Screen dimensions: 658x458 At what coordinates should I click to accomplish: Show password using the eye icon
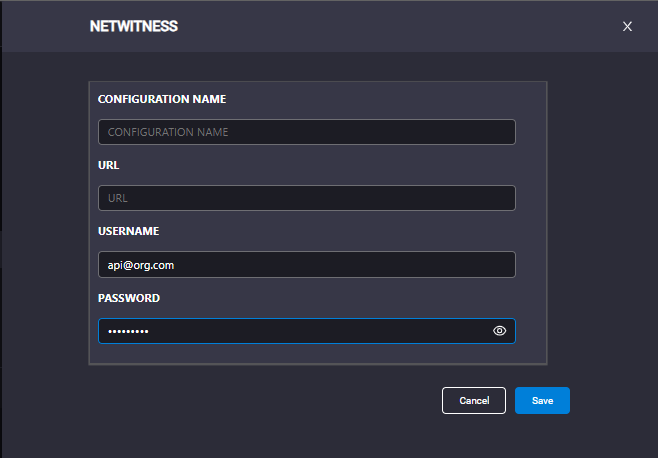(x=499, y=331)
